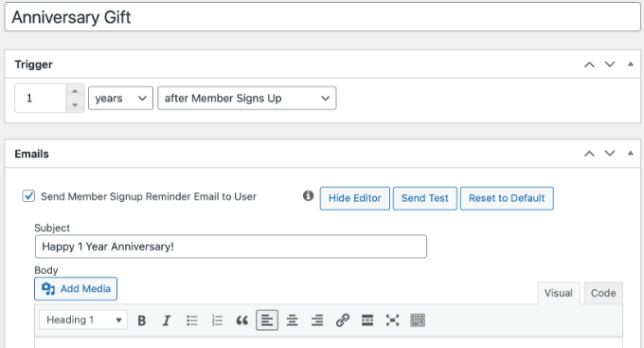
Task: Align text left in the editor
Action: click(x=267, y=321)
